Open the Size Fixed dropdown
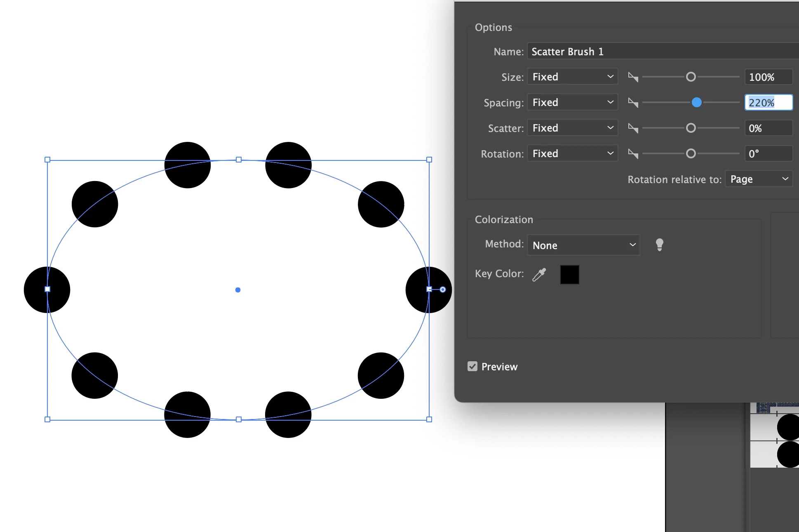The width and height of the screenshot is (799, 532). [x=572, y=77]
